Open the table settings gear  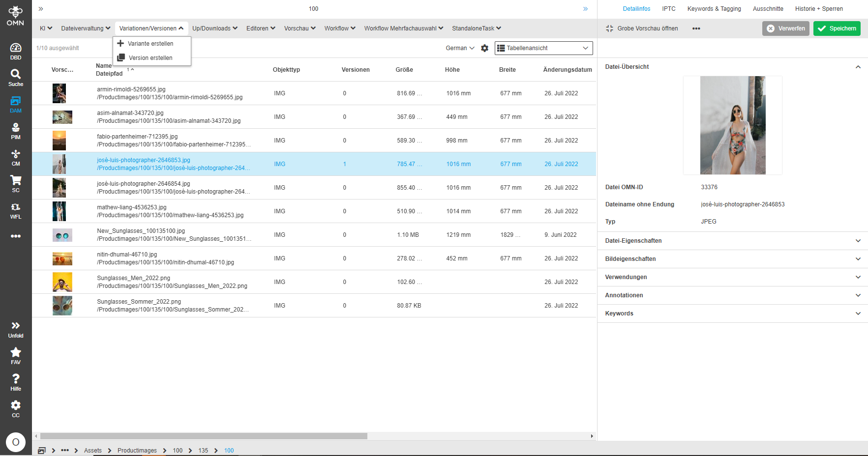point(485,48)
